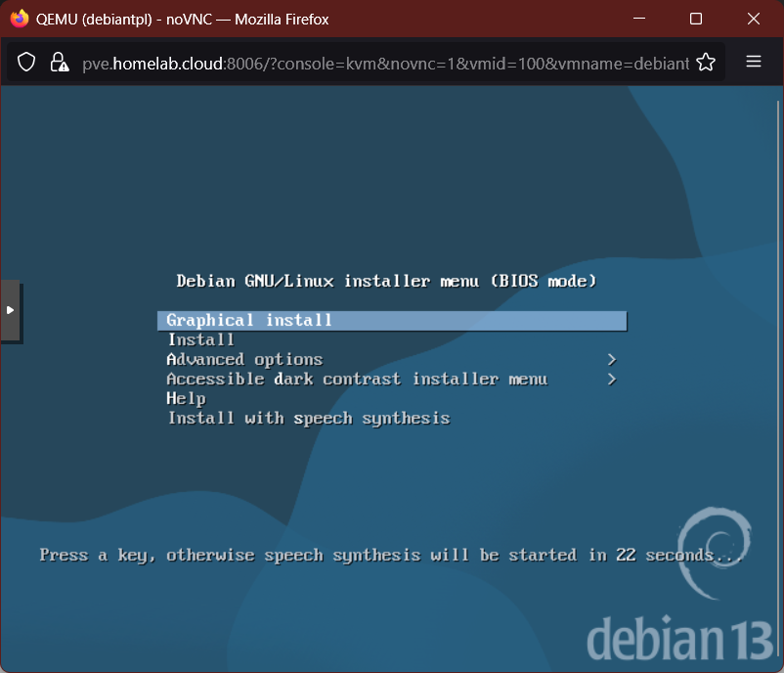Image resolution: width=784 pixels, height=673 pixels.
Task: Select the Install menu entry
Action: (200, 339)
